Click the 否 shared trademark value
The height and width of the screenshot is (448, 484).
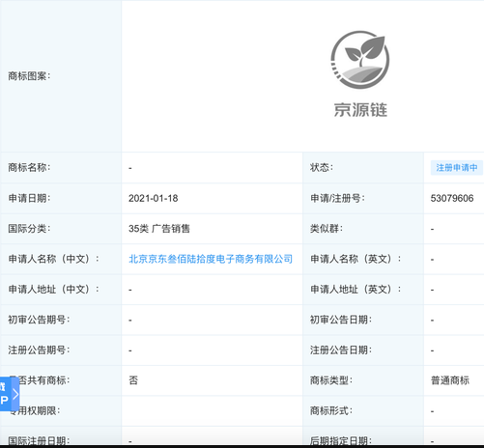click(x=133, y=380)
